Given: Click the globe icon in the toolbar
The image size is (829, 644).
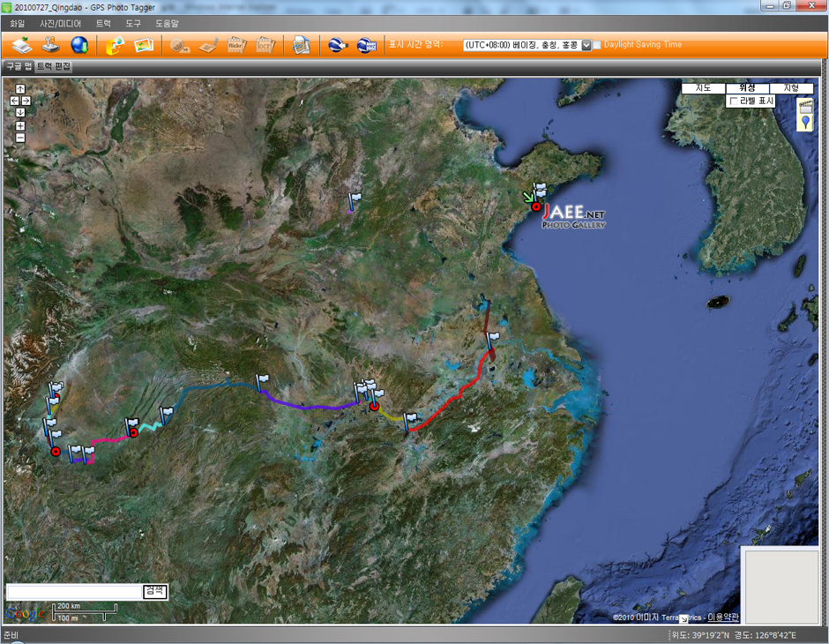Looking at the screenshot, I should click(79, 45).
